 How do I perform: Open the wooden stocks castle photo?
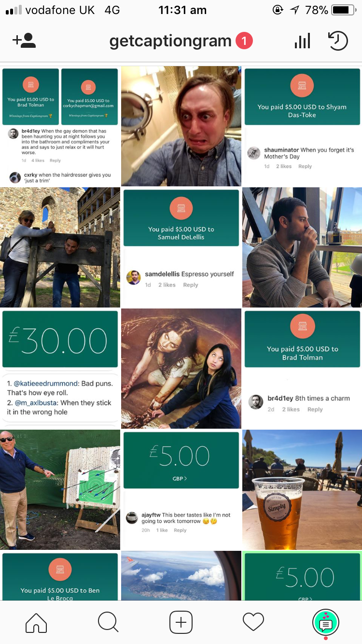(60, 247)
